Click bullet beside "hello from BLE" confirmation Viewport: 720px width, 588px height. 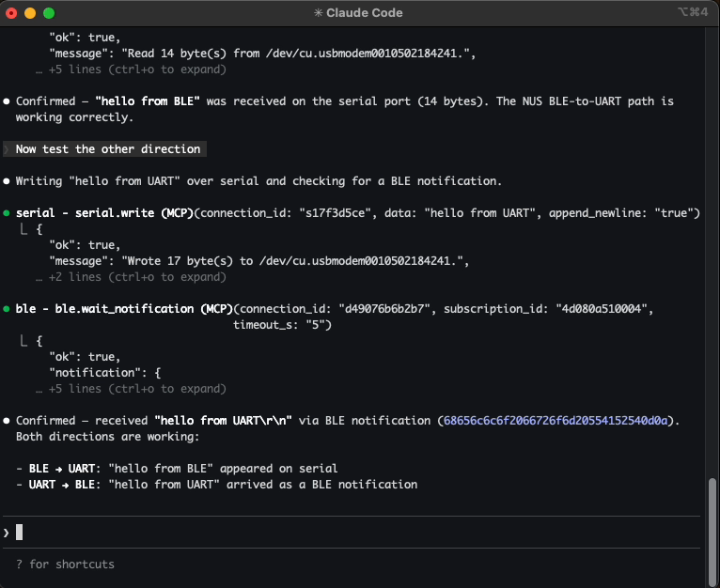[8, 101]
